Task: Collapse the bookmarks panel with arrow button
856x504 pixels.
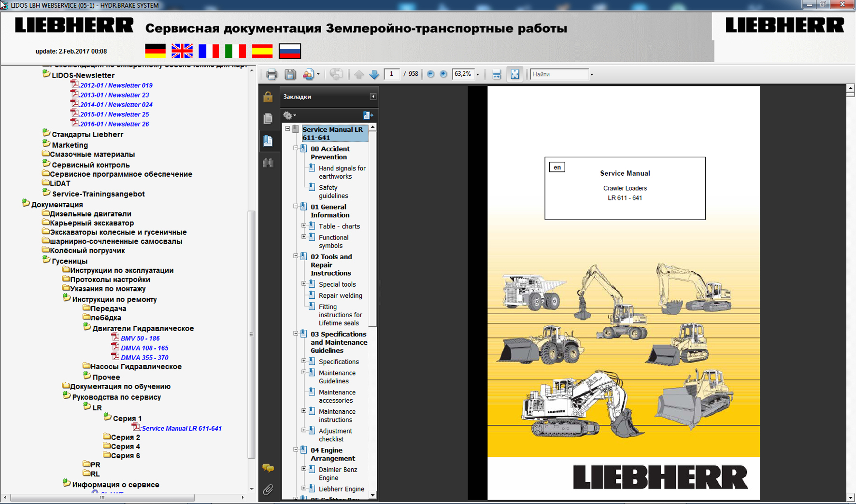Action: click(373, 97)
